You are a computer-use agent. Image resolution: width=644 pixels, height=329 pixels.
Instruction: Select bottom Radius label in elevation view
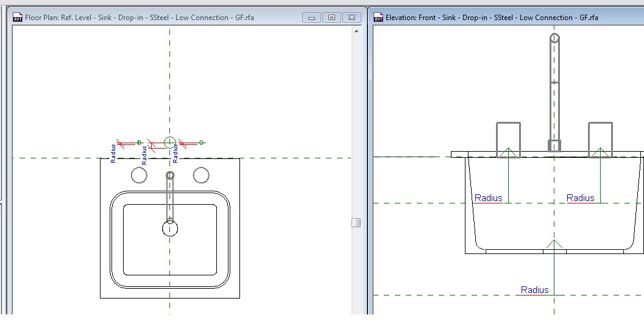click(x=534, y=290)
